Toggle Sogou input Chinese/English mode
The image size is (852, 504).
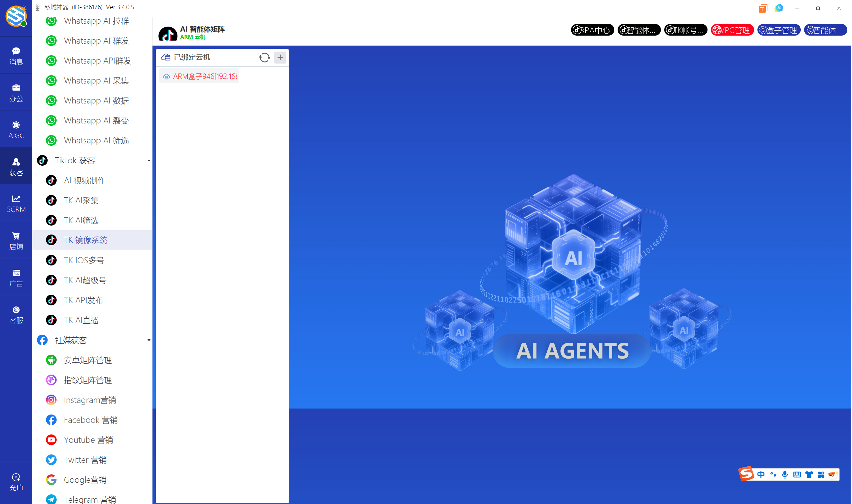[761, 474]
